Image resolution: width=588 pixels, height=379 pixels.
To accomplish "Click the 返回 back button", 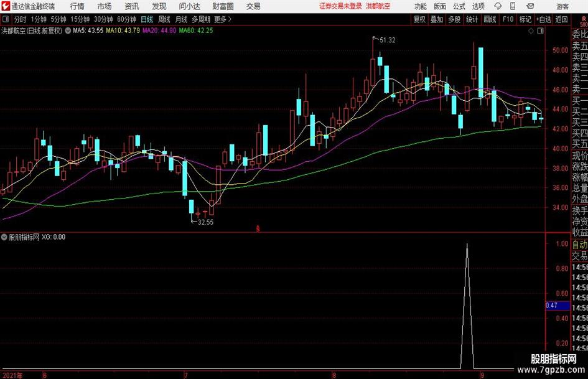I will (561, 19).
